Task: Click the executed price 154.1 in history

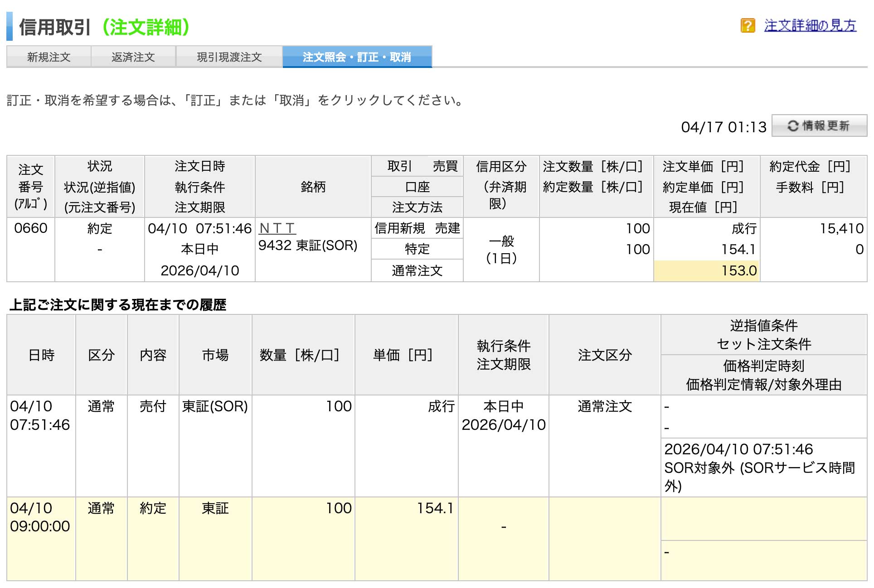Action: click(x=435, y=508)
